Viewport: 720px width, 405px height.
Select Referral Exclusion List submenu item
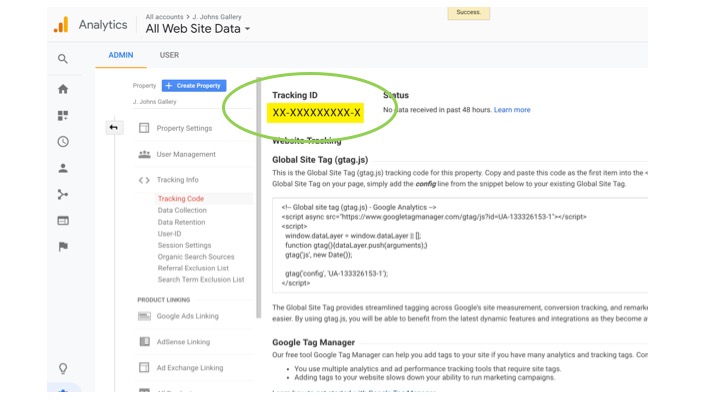point(193,268)
